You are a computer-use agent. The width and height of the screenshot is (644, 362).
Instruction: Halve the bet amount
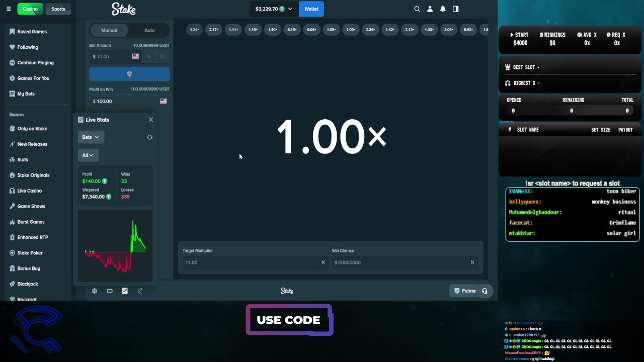tap(148, 57)
